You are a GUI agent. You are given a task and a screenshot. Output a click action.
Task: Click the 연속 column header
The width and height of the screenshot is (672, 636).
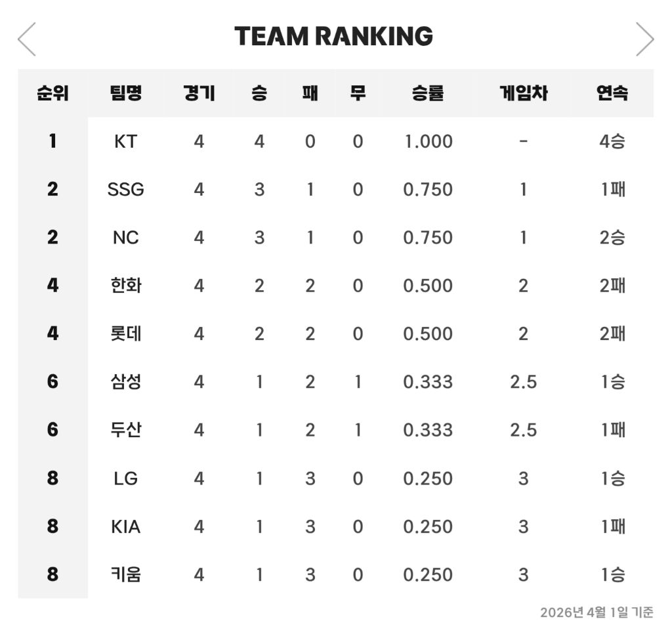612,93
